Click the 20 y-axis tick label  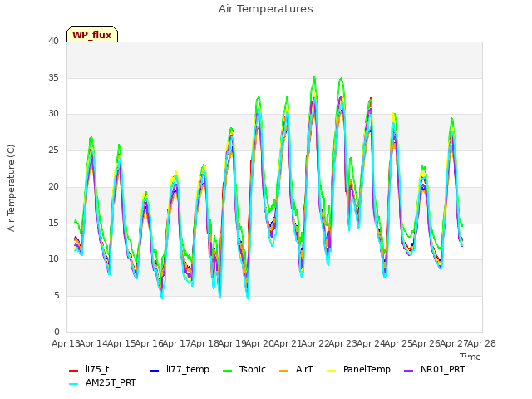coord(53,186)
